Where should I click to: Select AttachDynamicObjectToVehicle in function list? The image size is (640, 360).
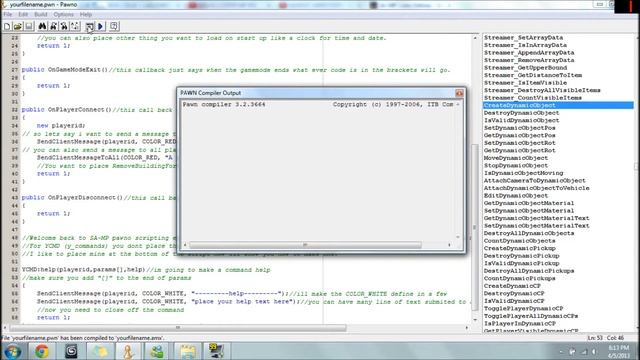536,188
